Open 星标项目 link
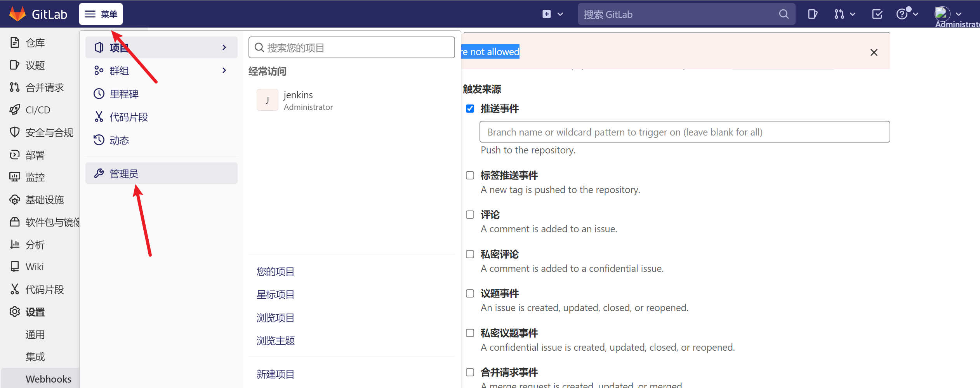 275,294
